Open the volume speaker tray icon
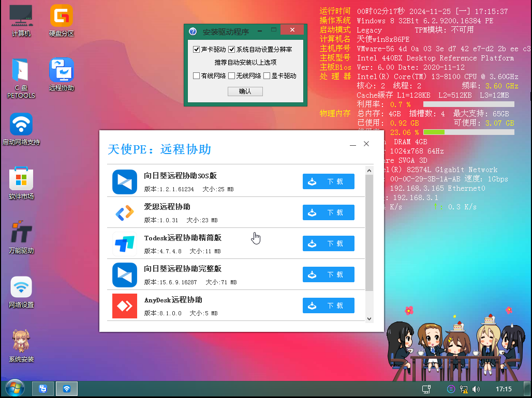The height and width of the screenshot is (398, 532). [x=476, y=389]
